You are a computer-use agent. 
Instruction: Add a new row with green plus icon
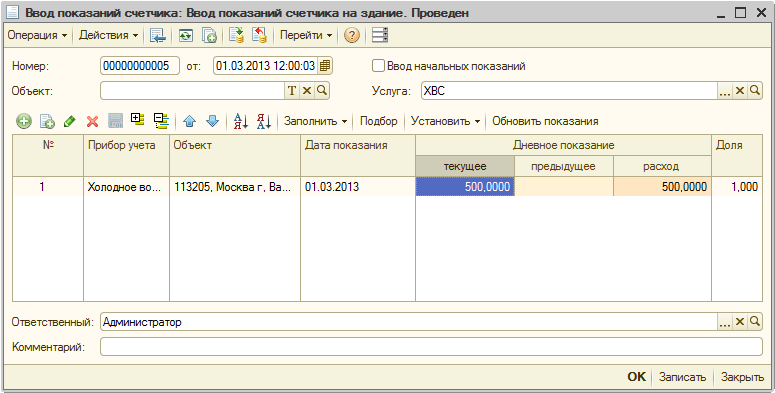24,121
